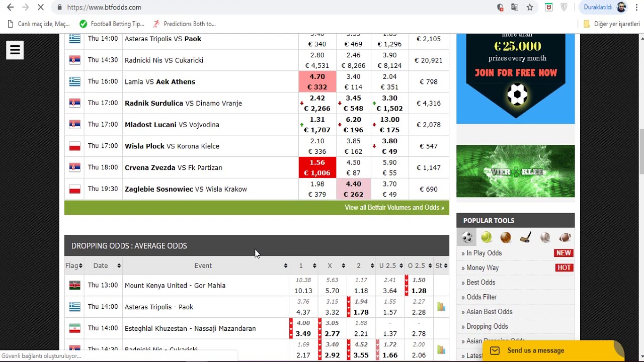644x362 pixels.
Task: Click the Serbia flag beside Crvena Zvezda
Action: [x=74, y=167]
